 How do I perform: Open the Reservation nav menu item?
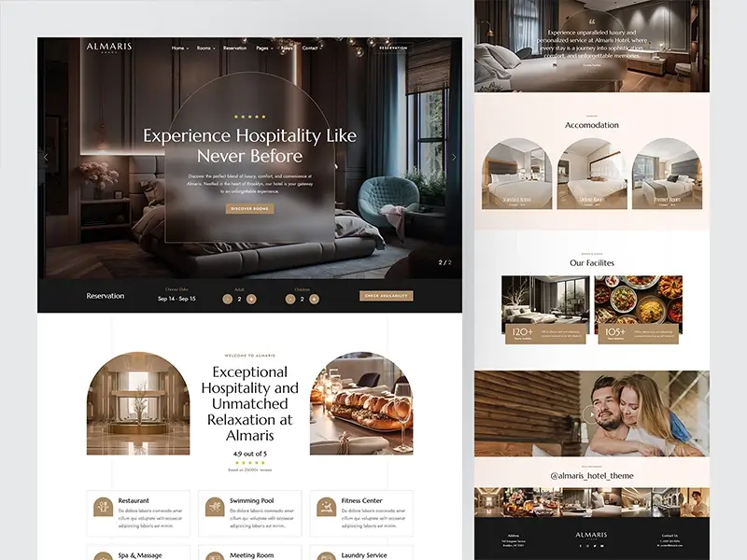234,48
